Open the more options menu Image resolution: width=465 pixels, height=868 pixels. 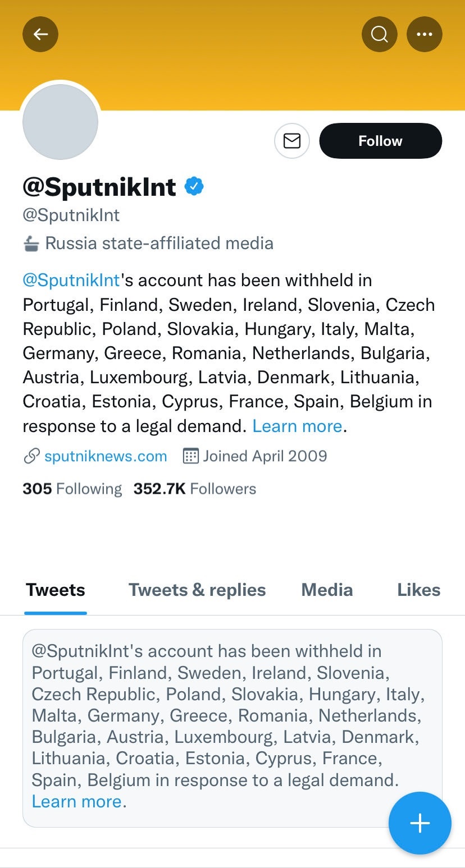[425, 34]
